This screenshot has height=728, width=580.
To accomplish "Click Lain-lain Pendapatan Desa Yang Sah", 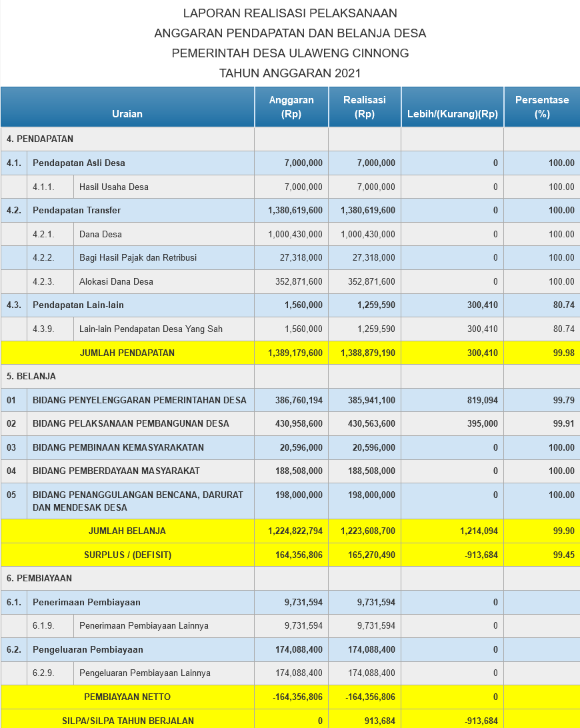I will 151,329.
